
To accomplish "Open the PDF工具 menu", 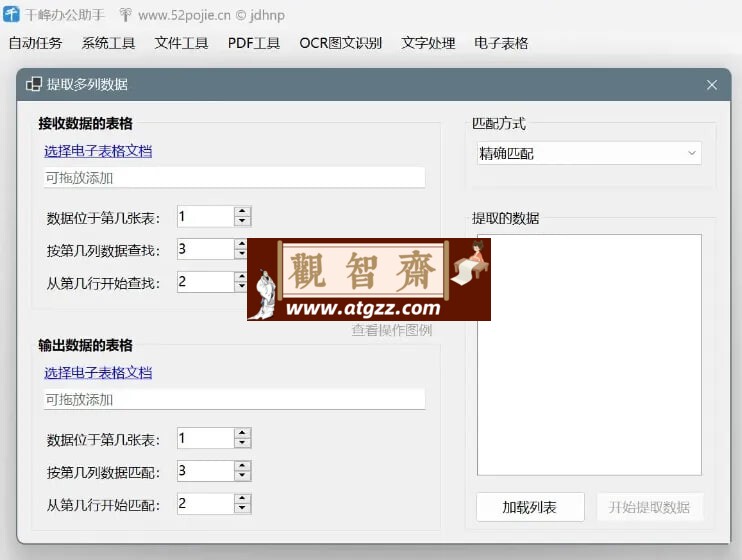I will [x=254, y=44].
